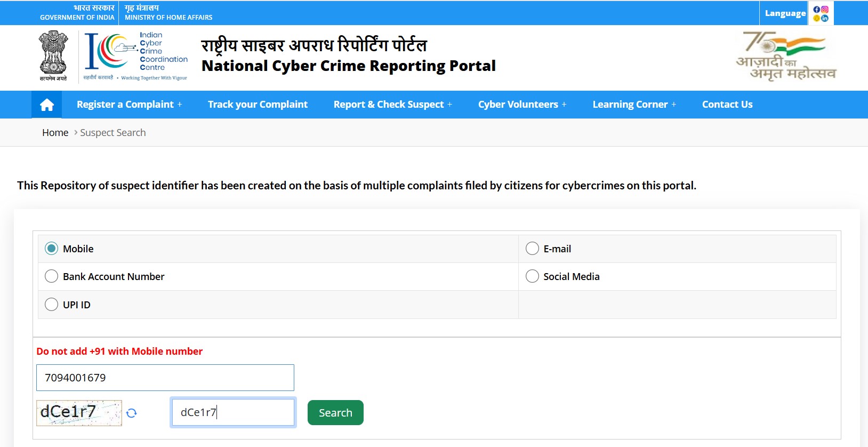Go to the home icon in navbar
The image size is (868, 447).
tap(47, 105)
